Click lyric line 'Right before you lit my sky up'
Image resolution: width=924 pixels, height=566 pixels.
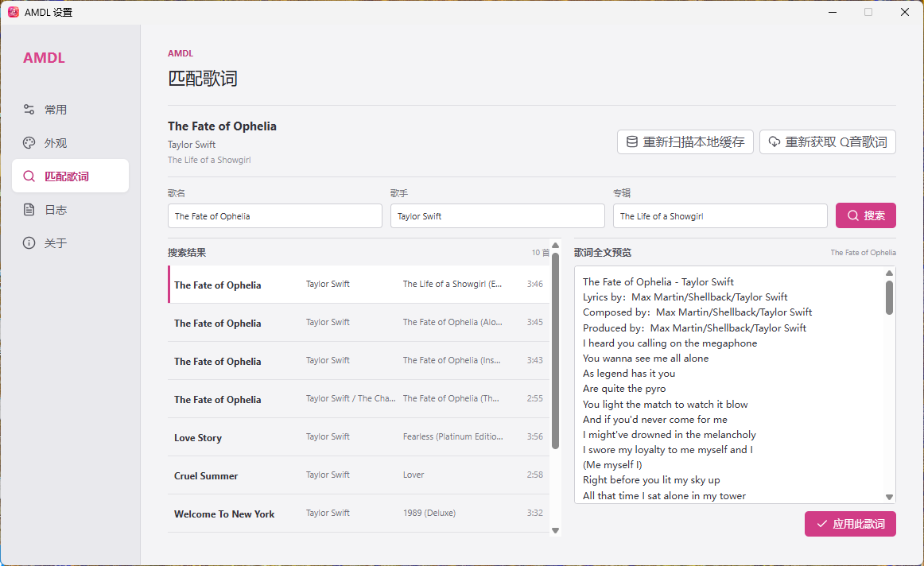pos(651,480)
